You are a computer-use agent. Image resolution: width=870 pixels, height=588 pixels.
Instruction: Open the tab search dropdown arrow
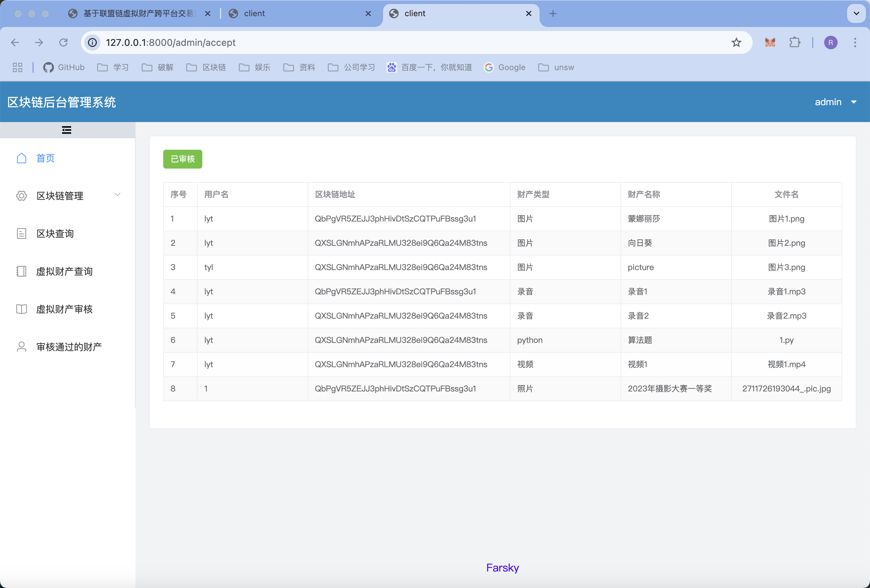[x=856, y=14]
